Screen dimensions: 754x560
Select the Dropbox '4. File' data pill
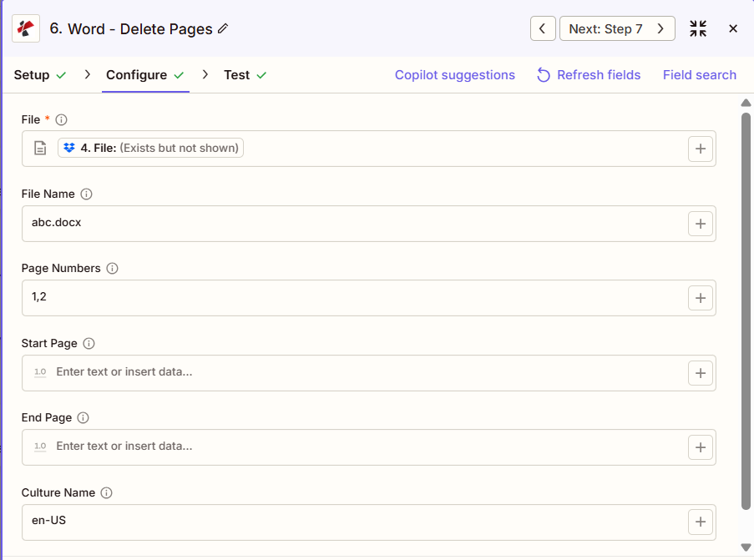[150, 148]
